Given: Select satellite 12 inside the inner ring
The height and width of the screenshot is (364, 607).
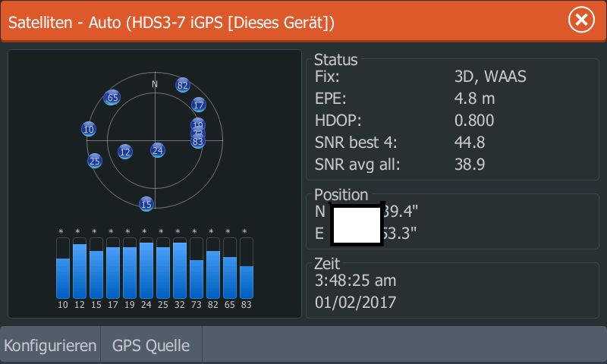Looking at the screenshot, I should pyautogui.click(x=125, y=152).
